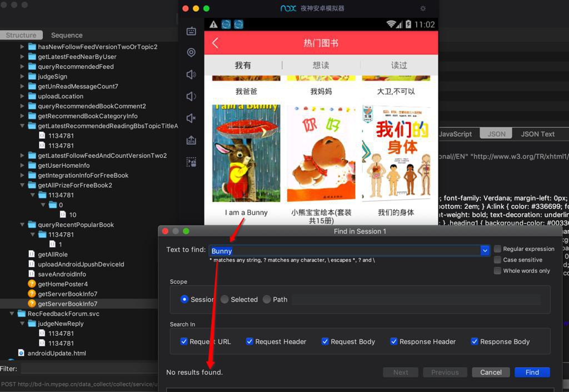Expand queryRecommendedFeed node
The height and width of the screenshot is (392, 569).
pos(22,67)
